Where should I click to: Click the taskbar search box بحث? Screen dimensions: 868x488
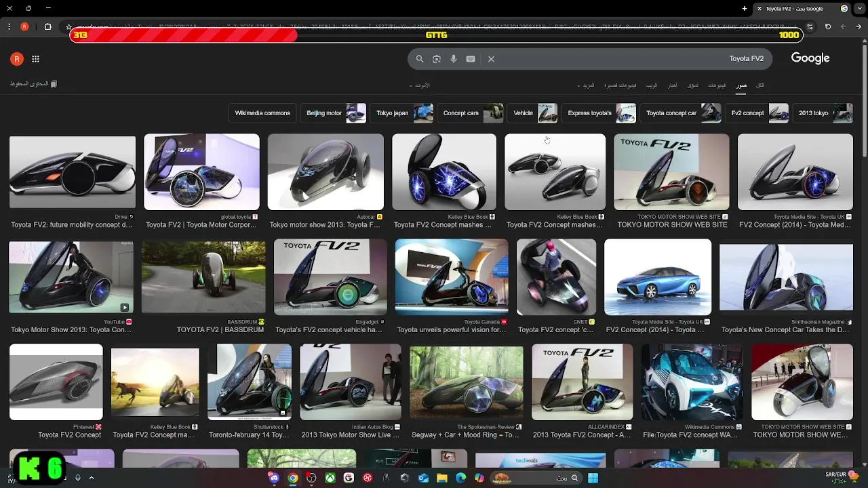pos(536,478)
